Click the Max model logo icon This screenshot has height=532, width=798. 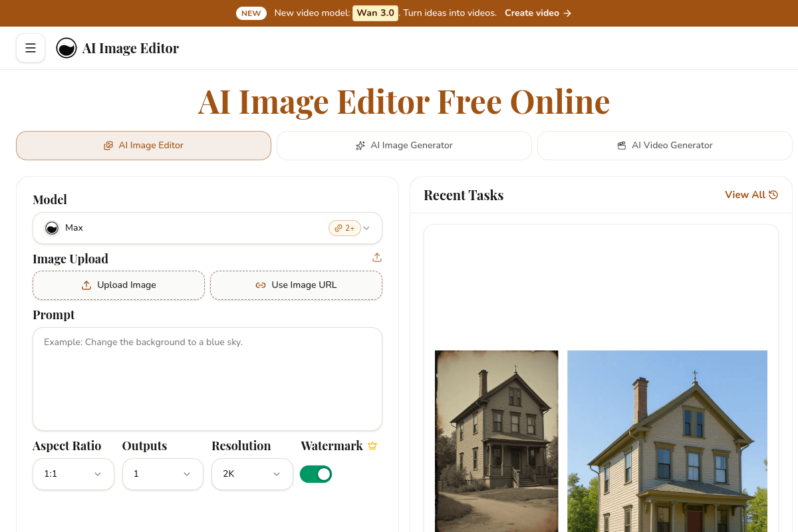(52, 228)
